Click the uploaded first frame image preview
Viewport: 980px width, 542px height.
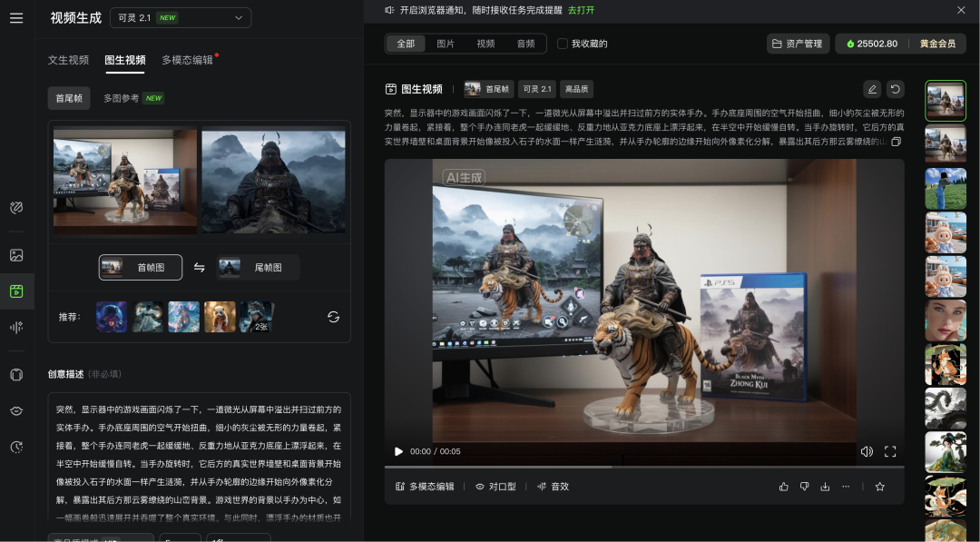pos(125,181)
